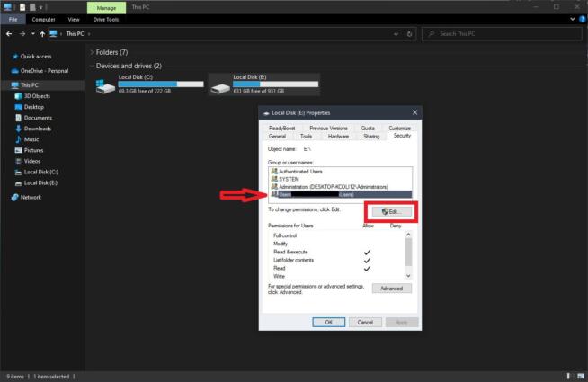
Task: Select the Manage contextual tab
Action: coord(106,8)
